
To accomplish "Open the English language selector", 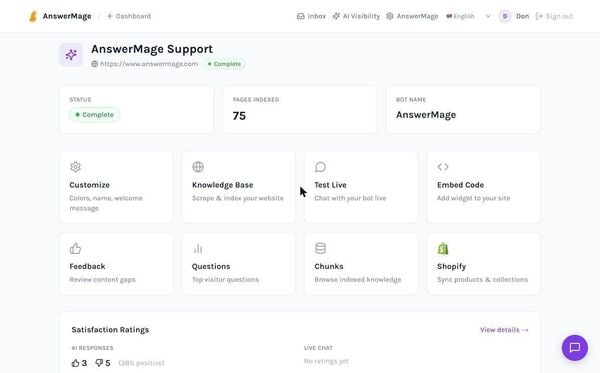I will tap(468, 16).
